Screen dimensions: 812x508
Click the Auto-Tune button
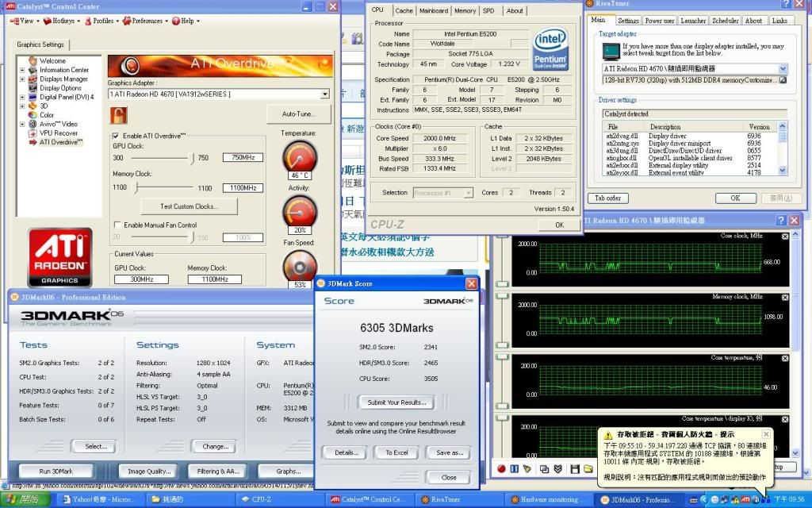(x=299, y=114)
